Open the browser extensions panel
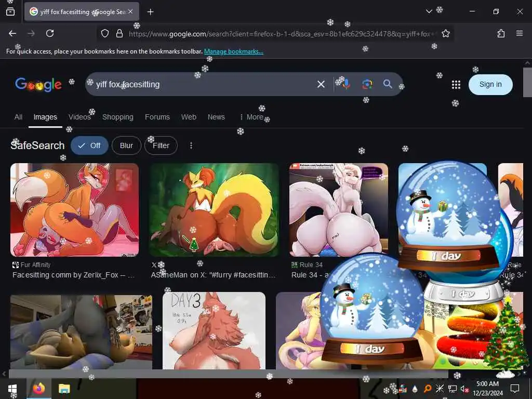The height and width of the screenshot is (399, 532). pos(501,33)
